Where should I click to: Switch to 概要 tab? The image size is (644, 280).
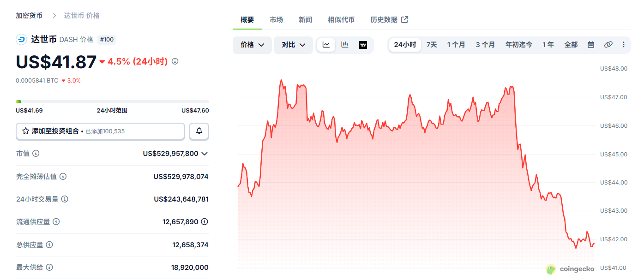coord(247,19)
